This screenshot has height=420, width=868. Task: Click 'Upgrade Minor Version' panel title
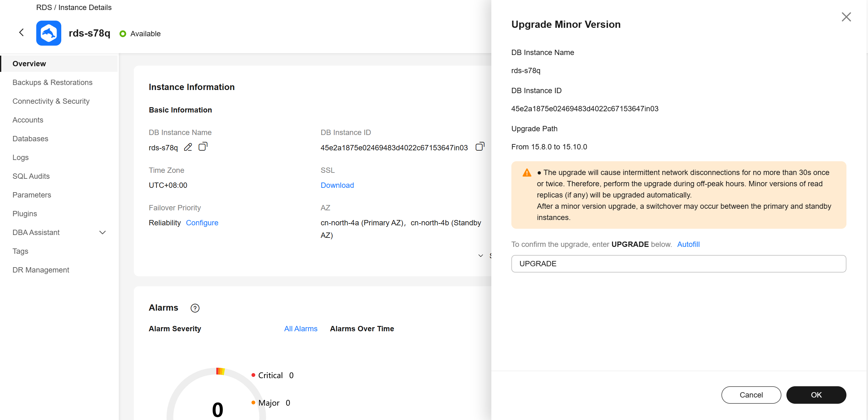pos(566,24)
